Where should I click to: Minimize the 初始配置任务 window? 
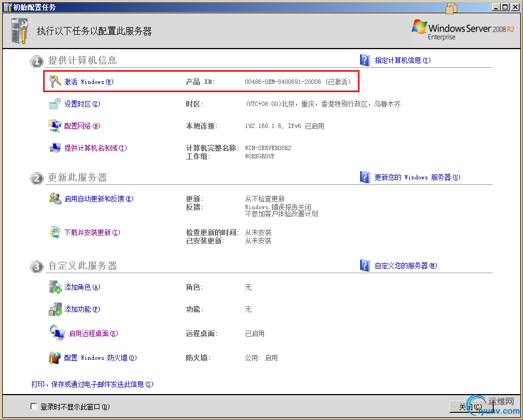496,7
